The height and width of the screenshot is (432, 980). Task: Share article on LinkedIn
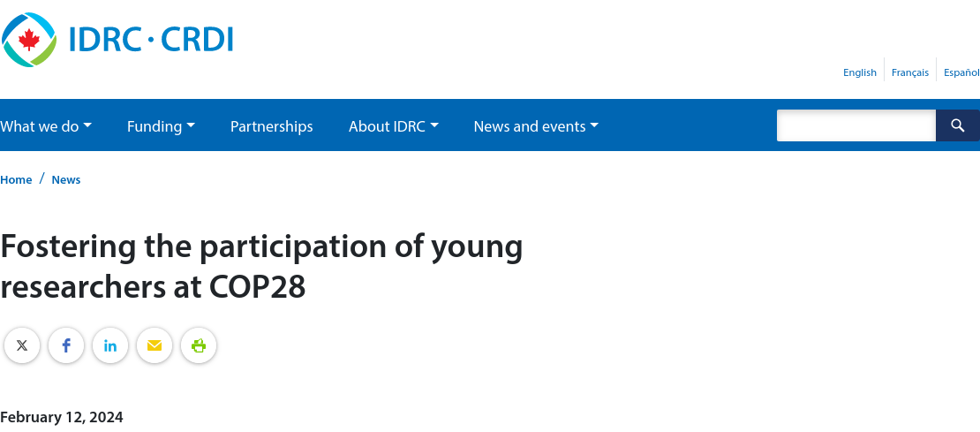(110, 345)
